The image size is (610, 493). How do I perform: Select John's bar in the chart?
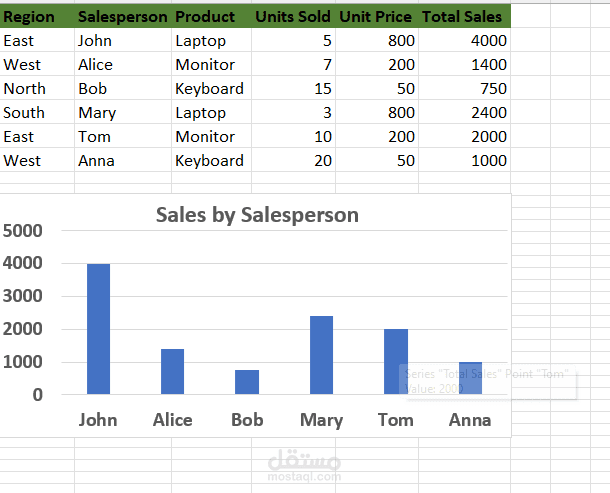coord(98,329)
